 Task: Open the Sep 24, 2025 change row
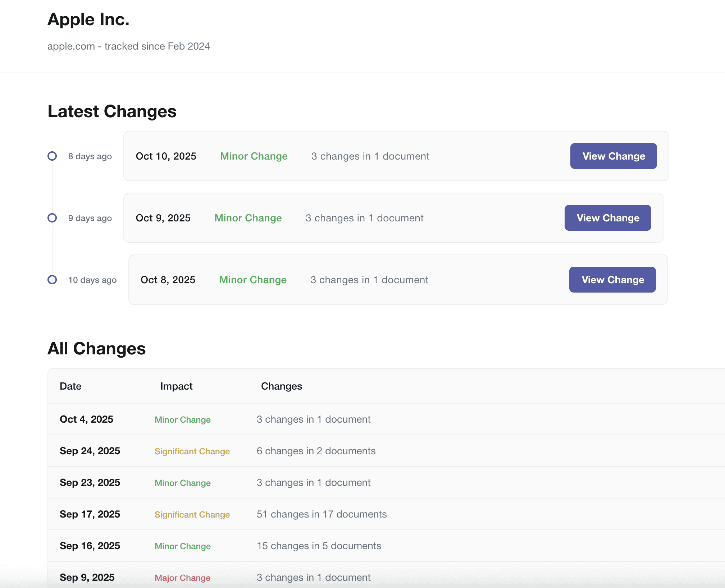pos(90,451)
